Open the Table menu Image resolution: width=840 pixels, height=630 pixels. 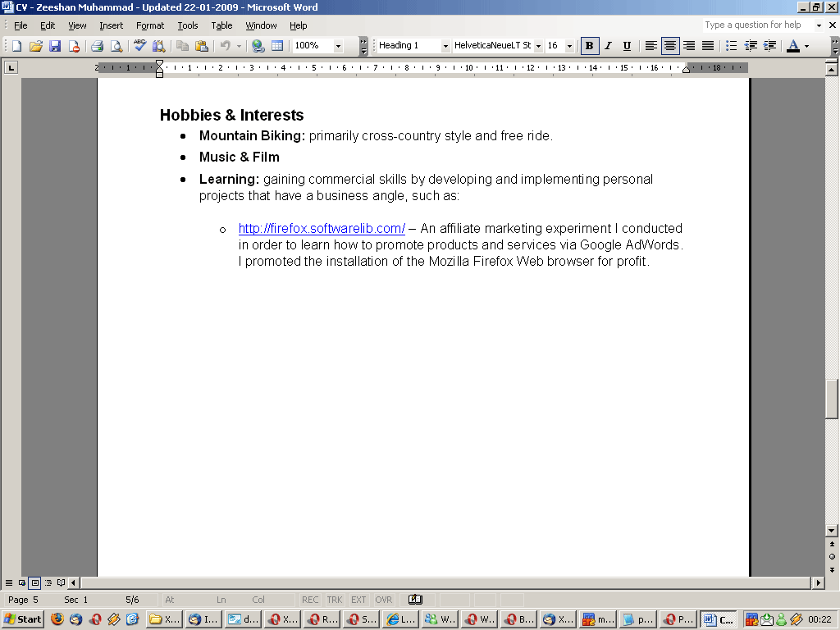coord(221,25)
